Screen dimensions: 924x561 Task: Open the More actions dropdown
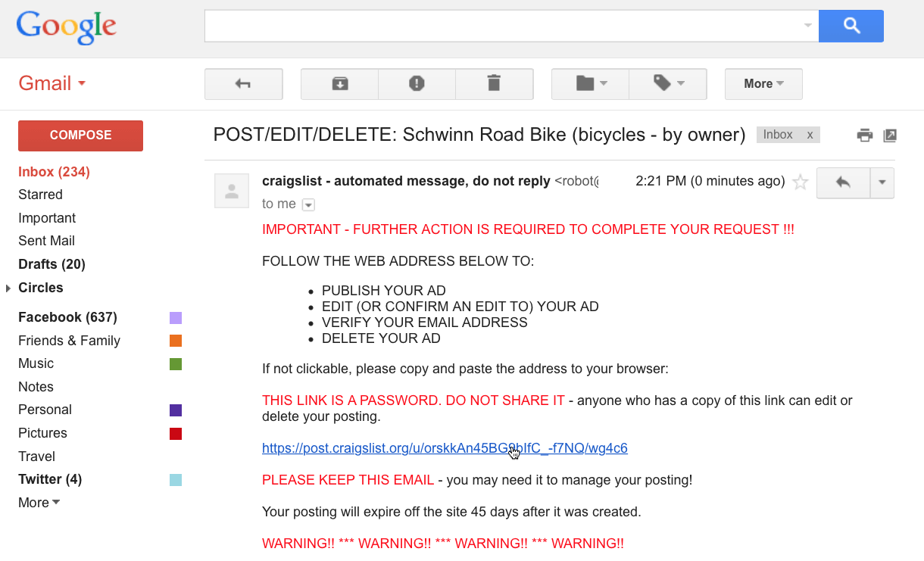pyautogui.click(x=763, y=83)
